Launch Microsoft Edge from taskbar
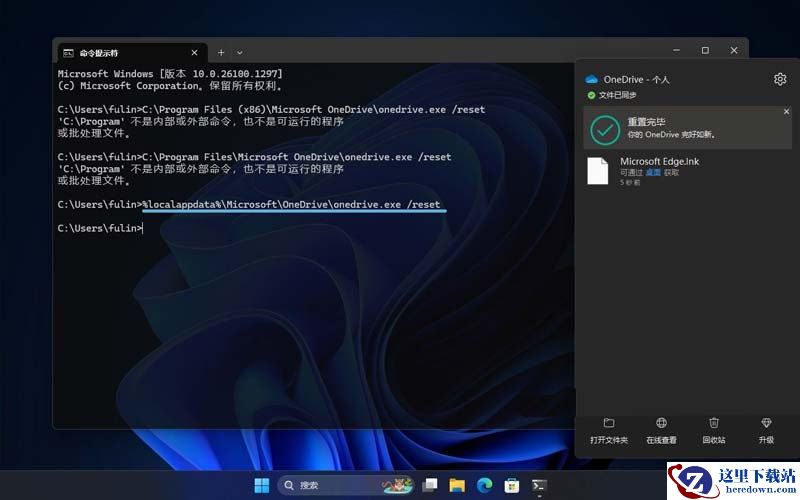Screen dimensions: 800x500 (x=484, y=485)
